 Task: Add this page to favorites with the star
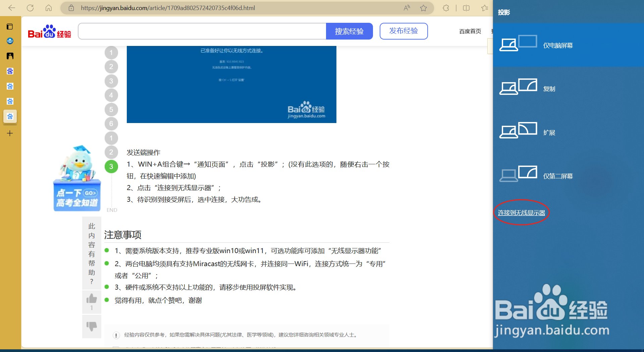point(424,8)
